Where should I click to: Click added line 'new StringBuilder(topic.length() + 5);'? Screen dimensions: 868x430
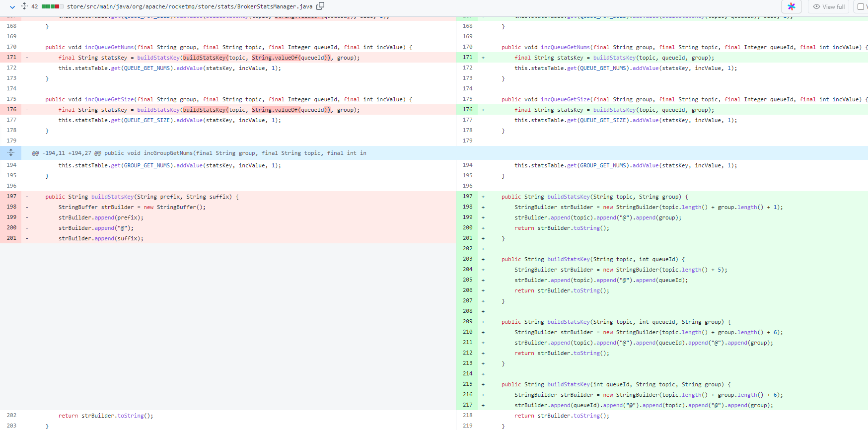coord(621,270)
